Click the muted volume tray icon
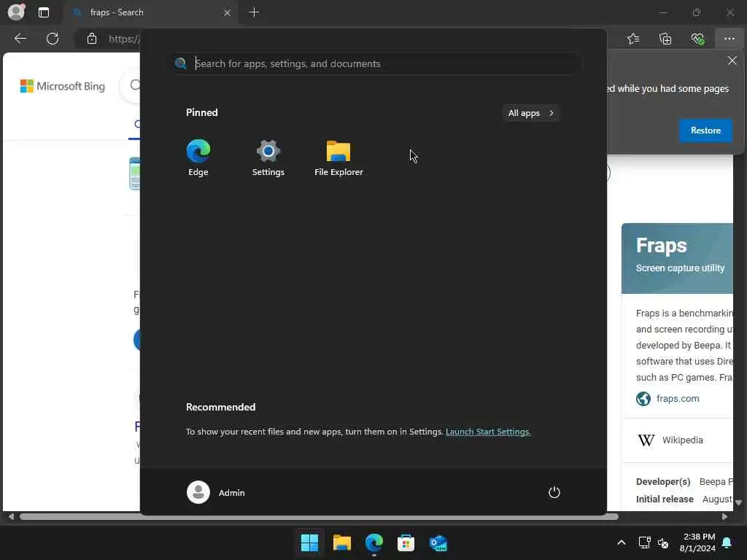This screenshot has height=560, width=747. pyautogui.click(x=662, y=542)
